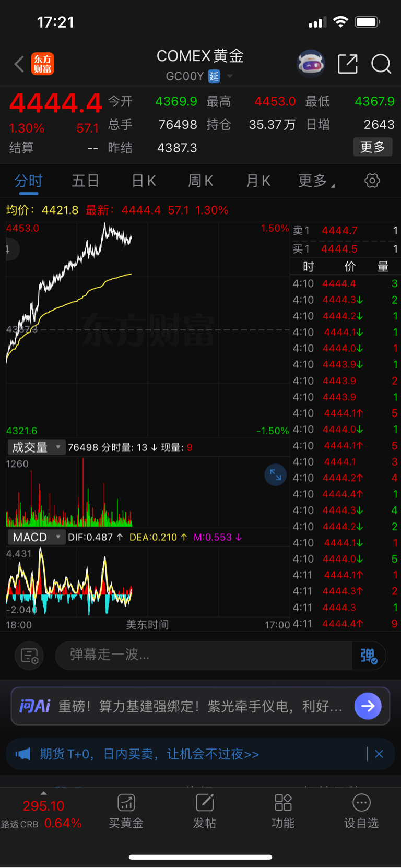
Task: Expand the contract selector arrow beside GC00Y
Action: tap(230, 76)
